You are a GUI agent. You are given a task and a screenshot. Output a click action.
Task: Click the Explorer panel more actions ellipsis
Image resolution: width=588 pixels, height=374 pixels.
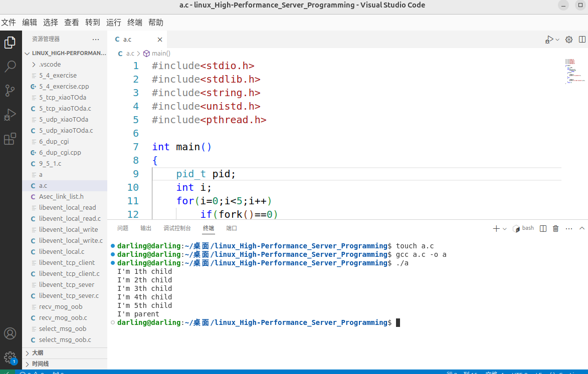click(96, 40)
